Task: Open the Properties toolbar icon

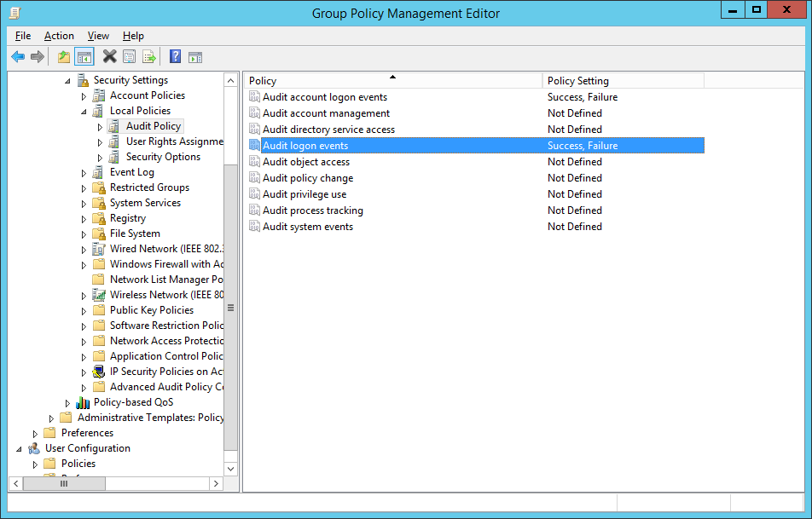Action: [x=129, y=56]
